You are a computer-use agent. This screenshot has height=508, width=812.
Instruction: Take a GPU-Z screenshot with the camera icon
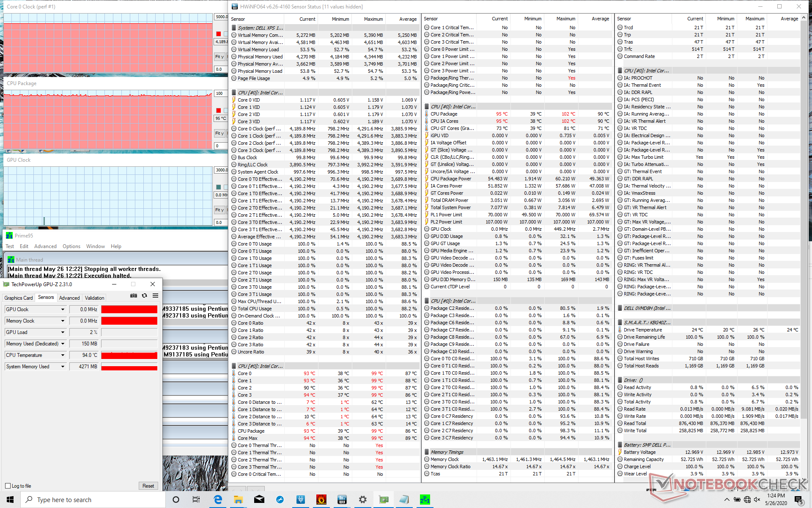tap(134, 295)
